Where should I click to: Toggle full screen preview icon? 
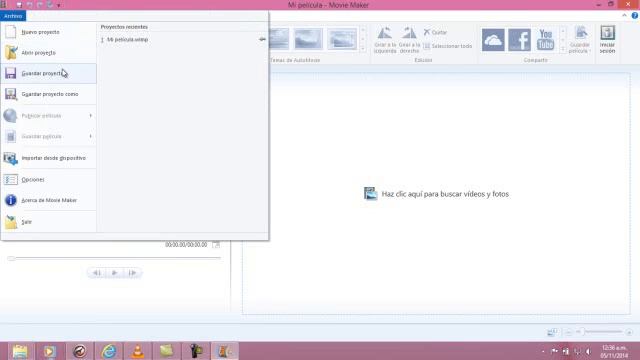(x=216, y=244)
